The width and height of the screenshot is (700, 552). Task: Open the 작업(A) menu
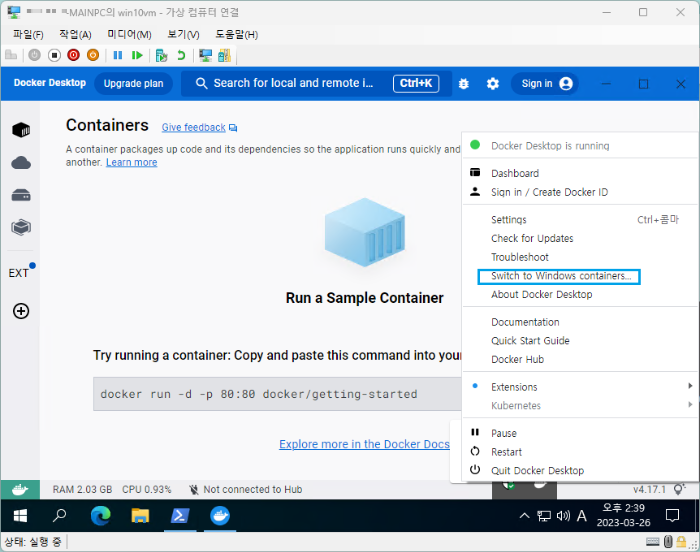click(x=75, y=34)
